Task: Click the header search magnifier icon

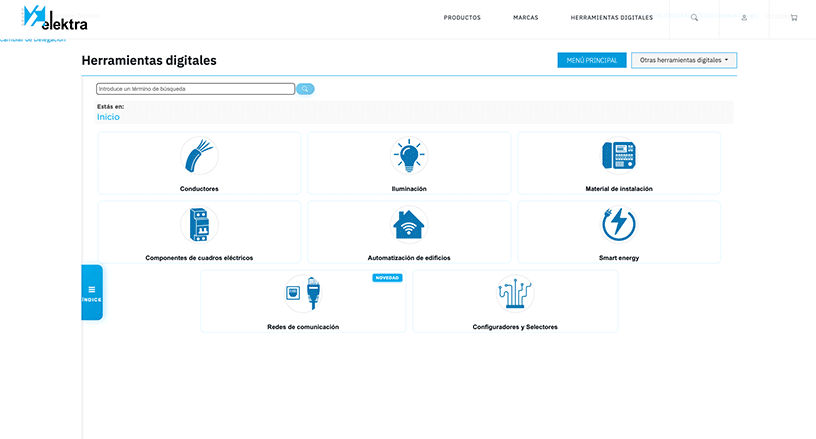Action: click(695, 18)
